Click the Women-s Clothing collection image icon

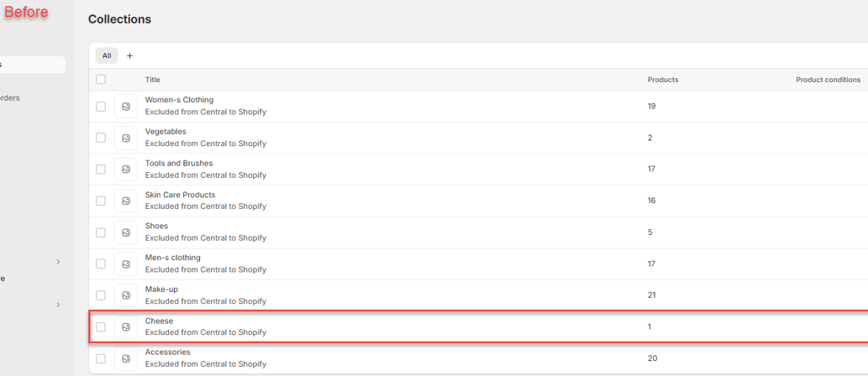click(126, 107)
